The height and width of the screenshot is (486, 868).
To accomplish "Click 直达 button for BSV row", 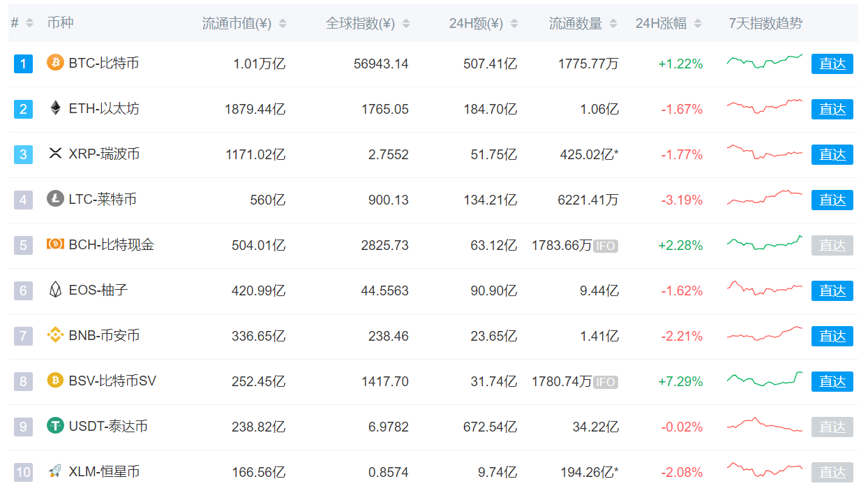I will pos(832,382).
